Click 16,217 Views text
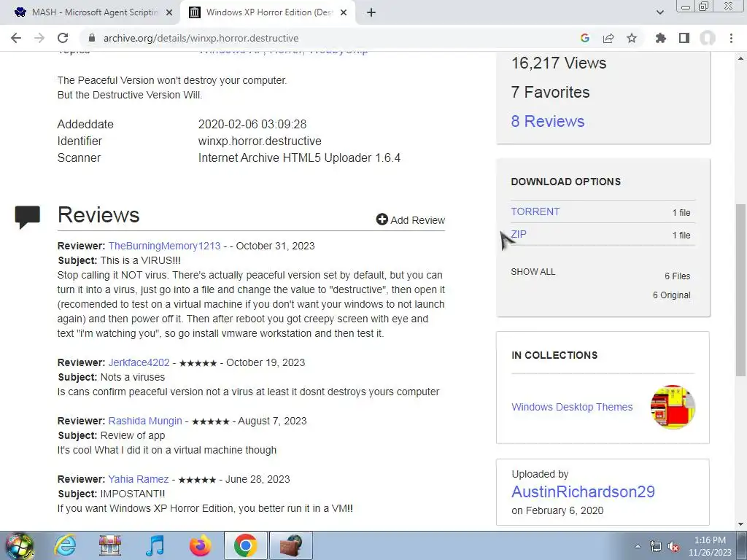The width and height of the screenshot is (747, 560). coord(558,63)
